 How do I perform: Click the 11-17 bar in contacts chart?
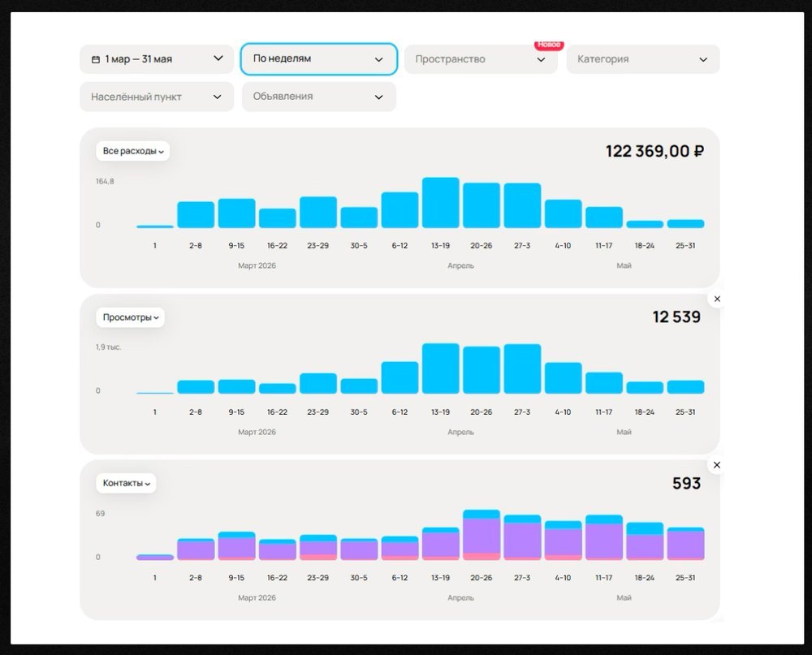[x=604, y=537]
